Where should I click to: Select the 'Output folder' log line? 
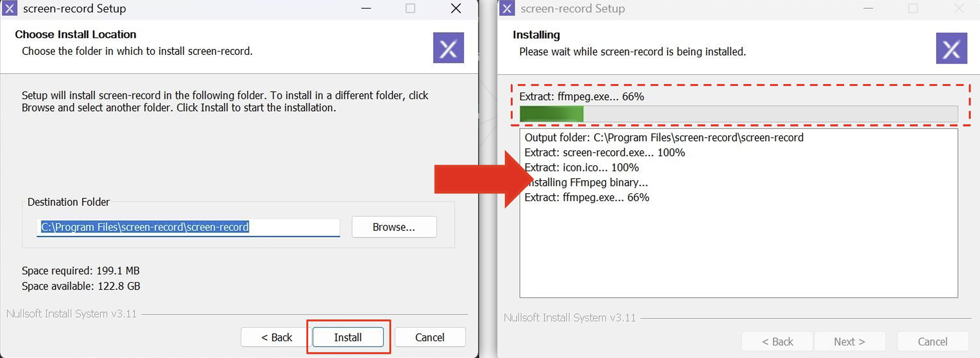pyautogui.click(x=663, y=137)
